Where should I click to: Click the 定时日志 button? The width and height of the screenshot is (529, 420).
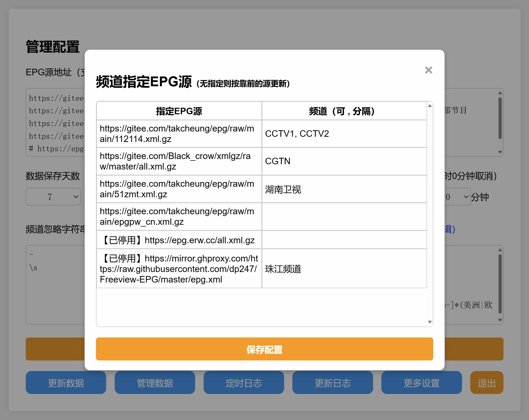click(244, 383)
